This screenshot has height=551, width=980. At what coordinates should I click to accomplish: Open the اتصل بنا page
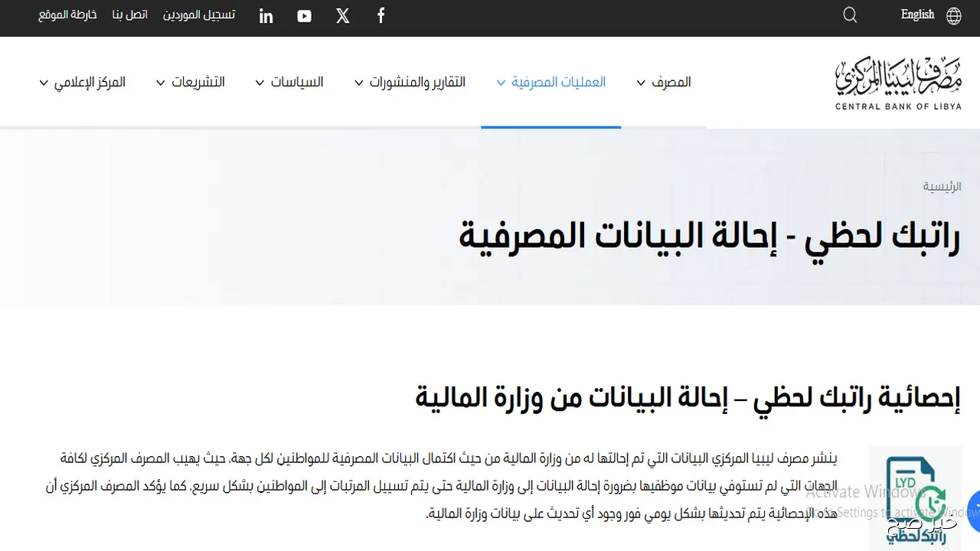(130, 15)
